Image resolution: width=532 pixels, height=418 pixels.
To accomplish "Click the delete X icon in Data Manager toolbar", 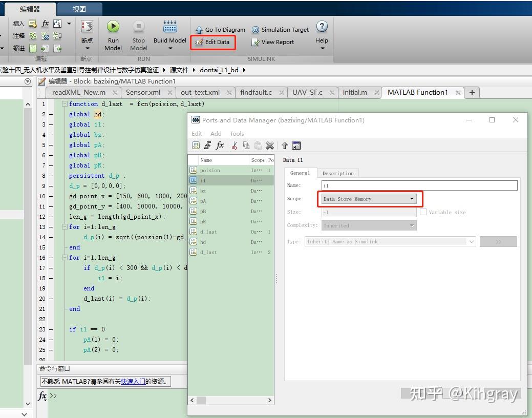I will [270, 145].
